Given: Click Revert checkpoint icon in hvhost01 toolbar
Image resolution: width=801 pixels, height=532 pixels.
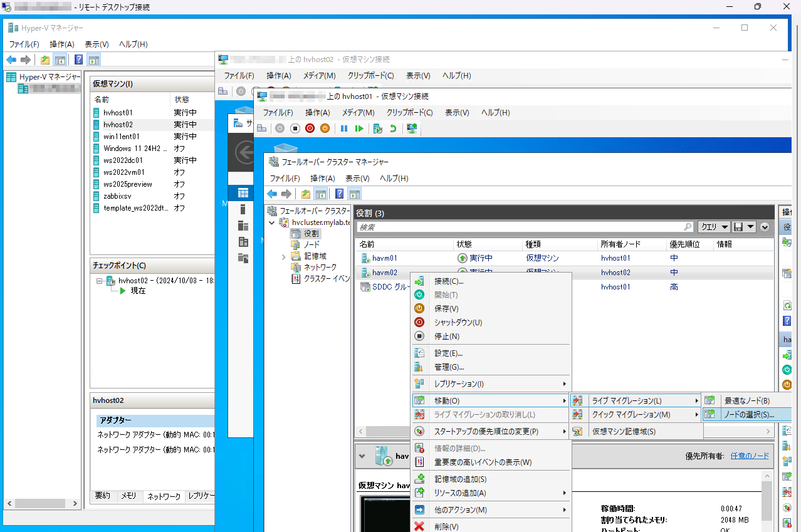Looking at the screenshot, I should click(393, 128).
